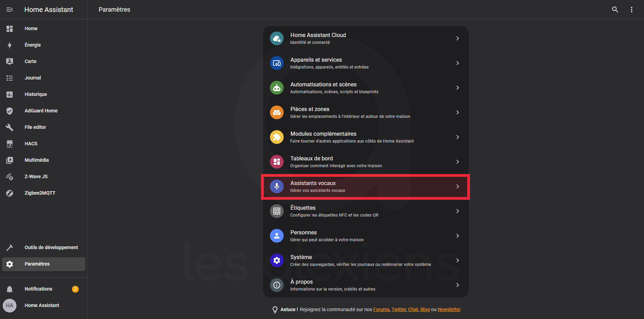644x319 pixels.
Task: Open Système chevron arrow
Action: 458,260
